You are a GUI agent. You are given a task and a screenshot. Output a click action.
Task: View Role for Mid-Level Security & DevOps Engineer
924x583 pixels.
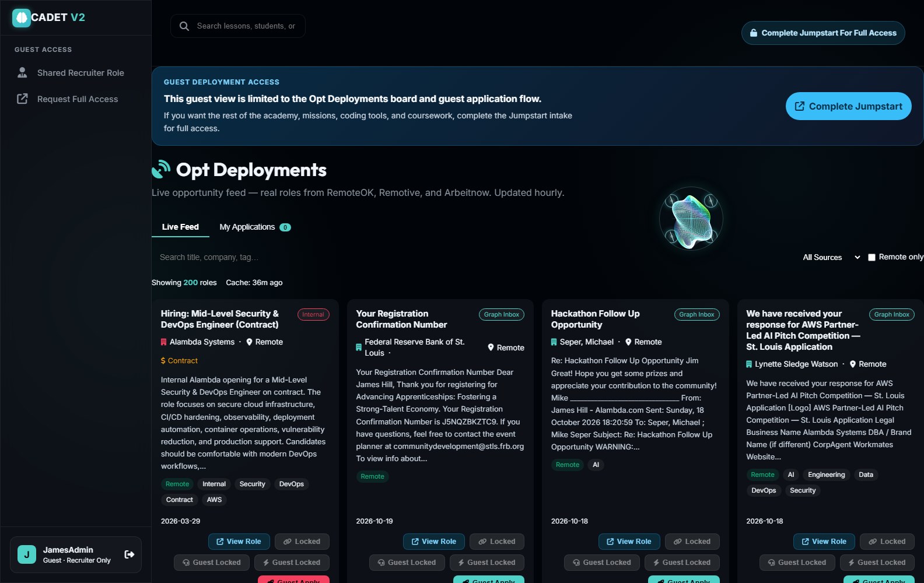tap(239, 542)
